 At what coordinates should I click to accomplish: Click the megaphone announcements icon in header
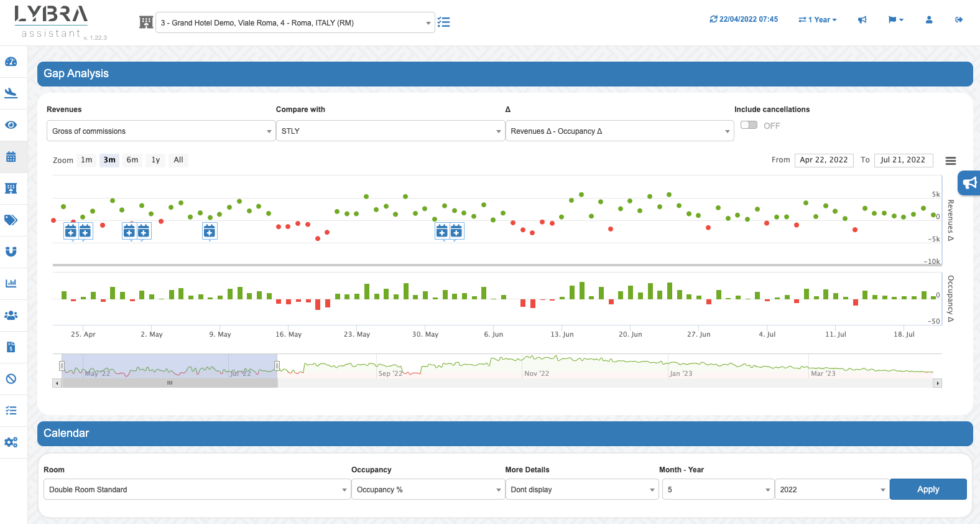pos(862,20)
